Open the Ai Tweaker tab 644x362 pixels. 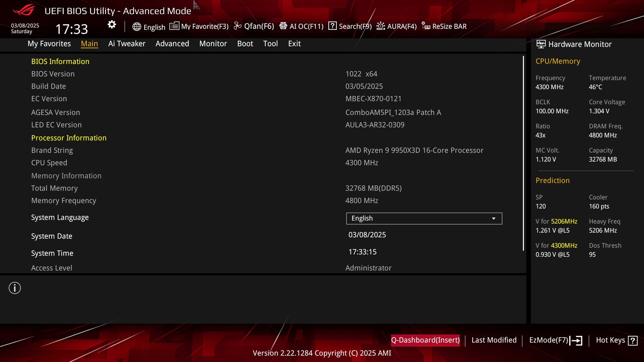pyautogui.click(x=127, y=44)
